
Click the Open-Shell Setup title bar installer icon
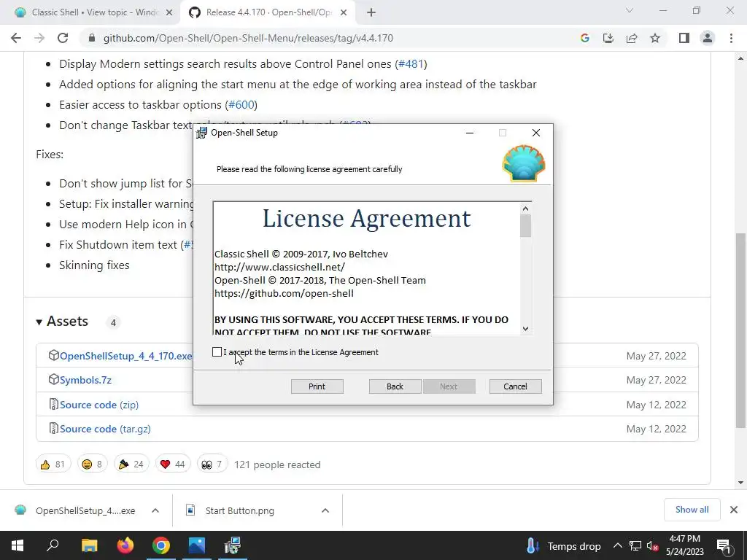pyautogui.click(x=202, y=133)
